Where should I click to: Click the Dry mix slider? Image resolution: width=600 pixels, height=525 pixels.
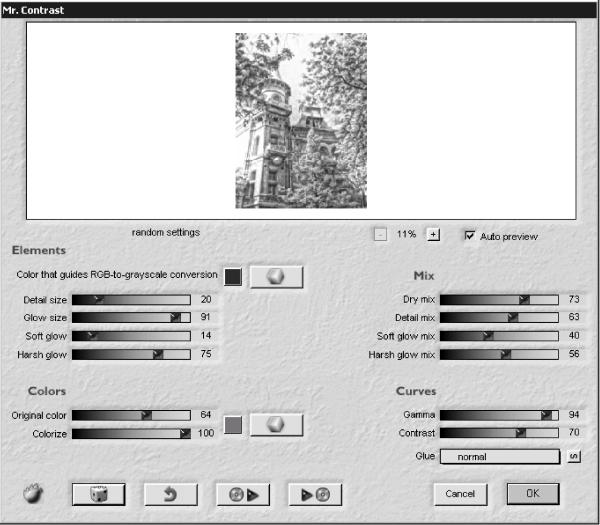499,300
